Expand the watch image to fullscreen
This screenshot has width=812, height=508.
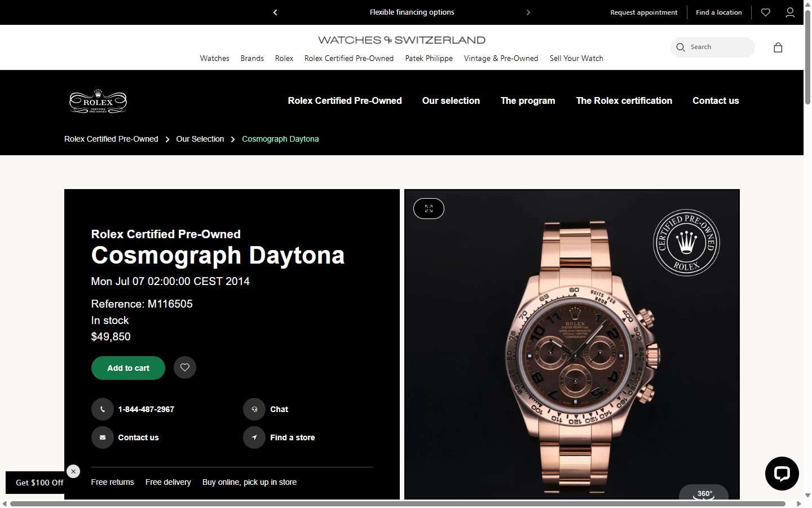(429, 209)
